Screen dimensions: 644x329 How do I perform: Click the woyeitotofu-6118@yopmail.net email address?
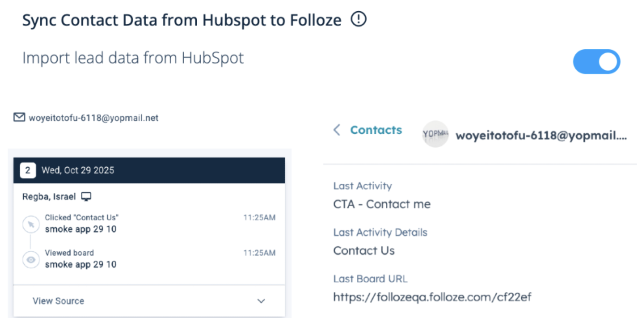tap(93, 118)
